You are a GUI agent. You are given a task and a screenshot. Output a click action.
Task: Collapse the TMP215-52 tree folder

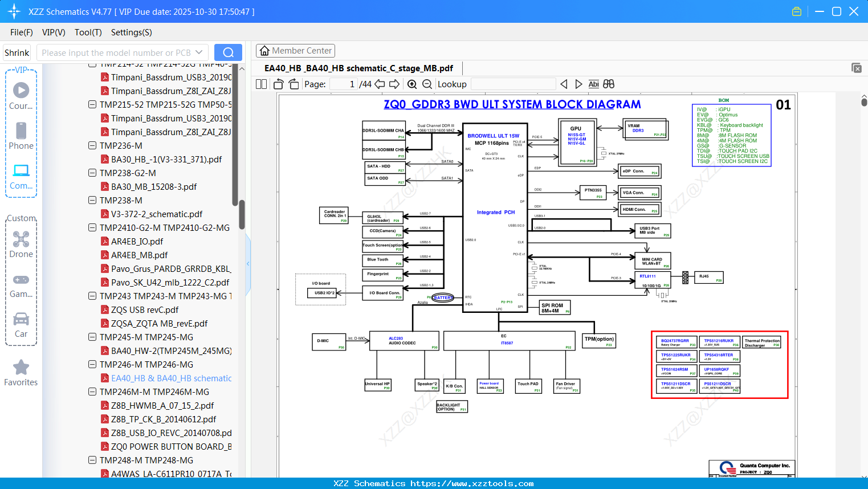click(92, 105)
